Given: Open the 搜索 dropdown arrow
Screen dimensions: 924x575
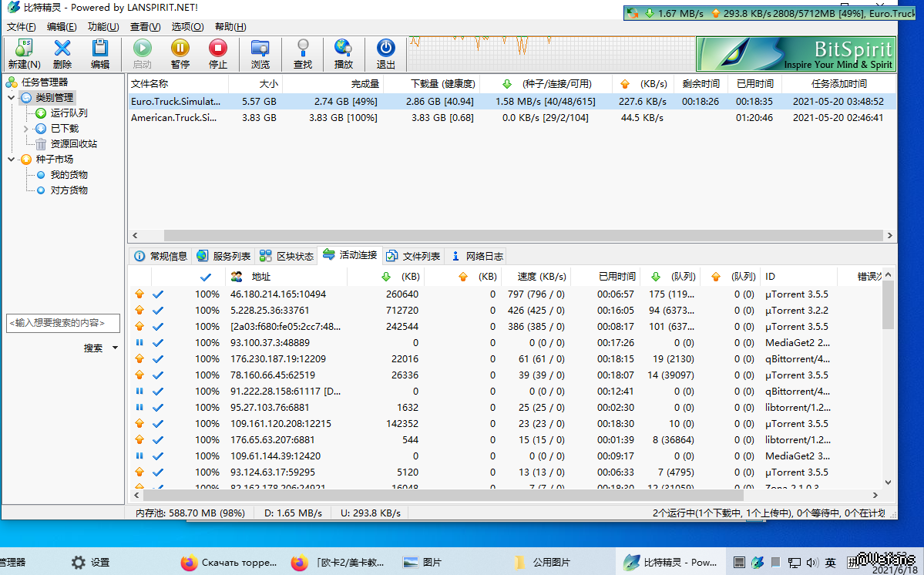Looking at the screenshot, I should click(116, 348).
